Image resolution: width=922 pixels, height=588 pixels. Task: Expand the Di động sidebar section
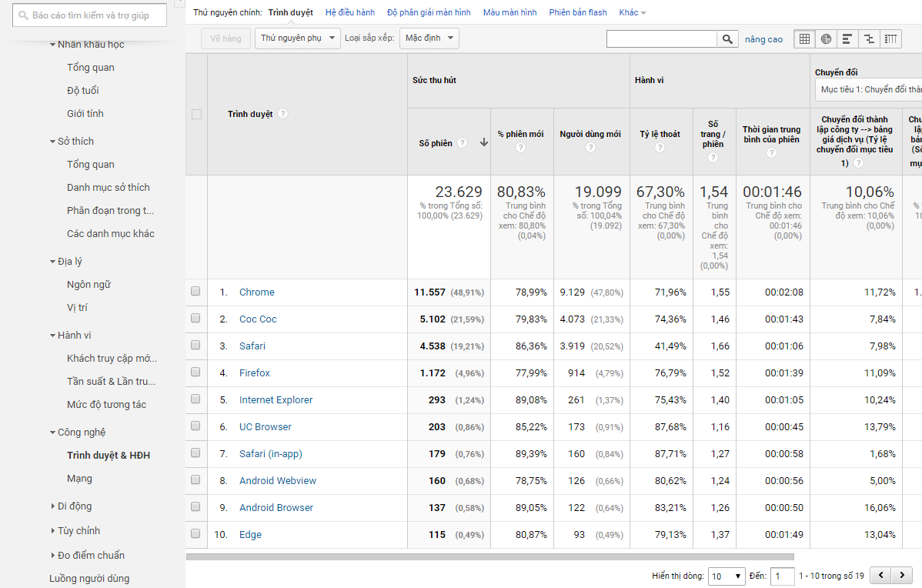tap(74, 506)
